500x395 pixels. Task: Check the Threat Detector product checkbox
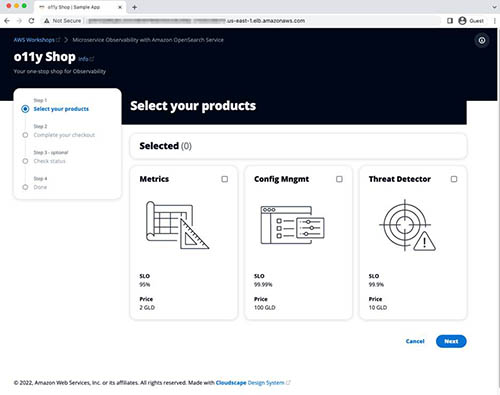pos(454,179)
